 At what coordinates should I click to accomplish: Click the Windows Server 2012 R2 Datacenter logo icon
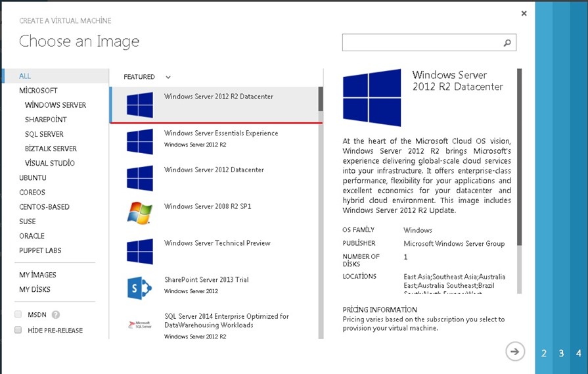139,105
